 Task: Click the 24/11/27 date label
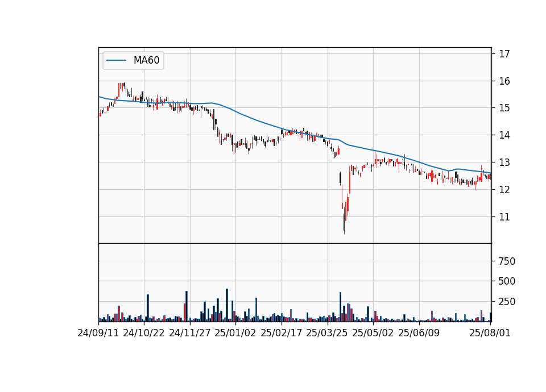click(x=190, y=333)
